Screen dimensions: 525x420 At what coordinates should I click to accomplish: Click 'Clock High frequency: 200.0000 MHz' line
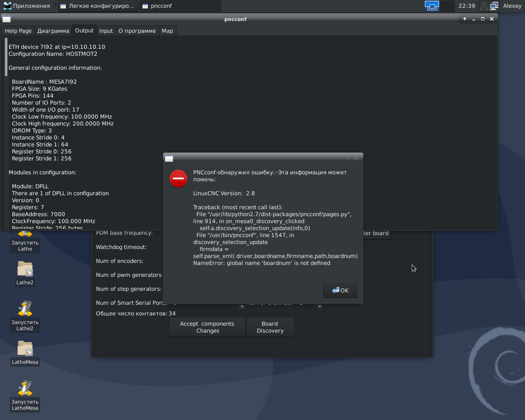point(63,123)
